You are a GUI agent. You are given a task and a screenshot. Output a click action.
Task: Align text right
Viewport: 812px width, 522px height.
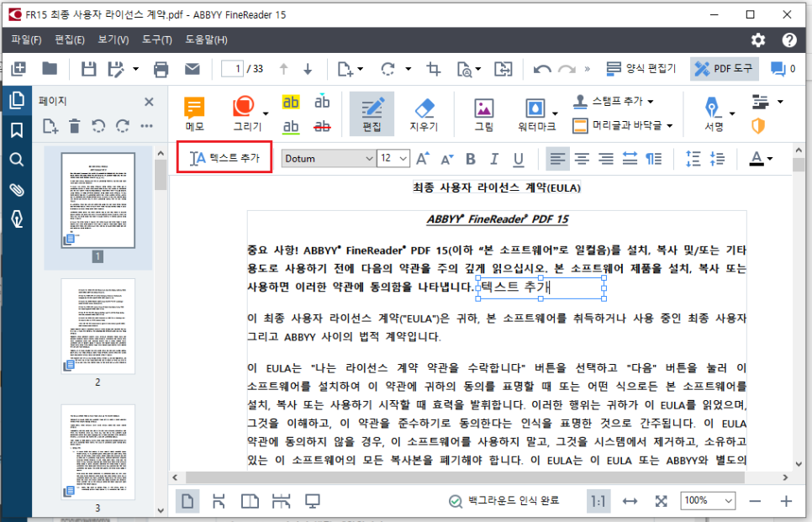coord(606,159)
